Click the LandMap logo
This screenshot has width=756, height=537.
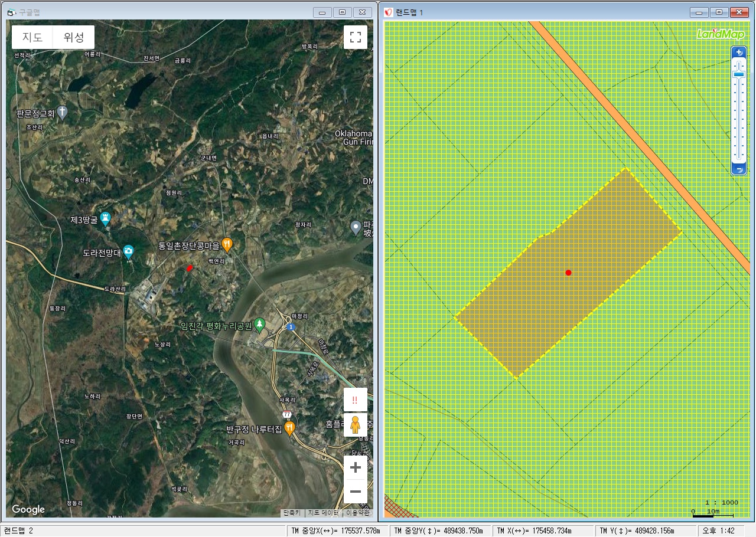(x=720, y=34)
